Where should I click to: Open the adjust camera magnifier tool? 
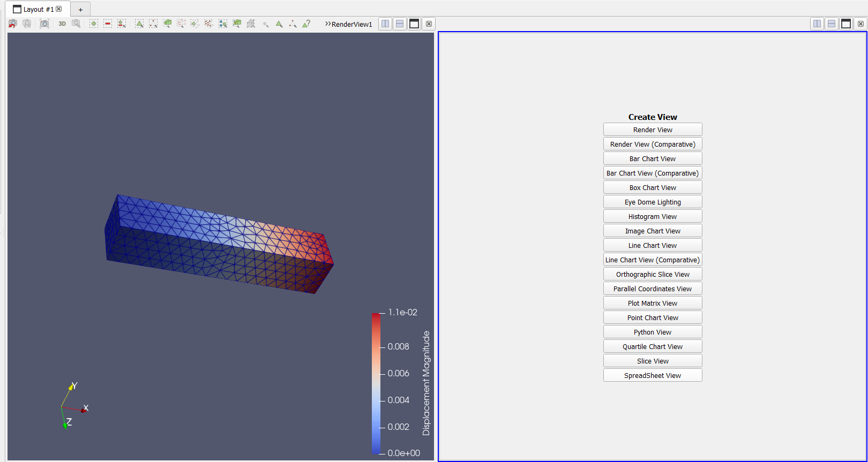(x=76, y=24)
